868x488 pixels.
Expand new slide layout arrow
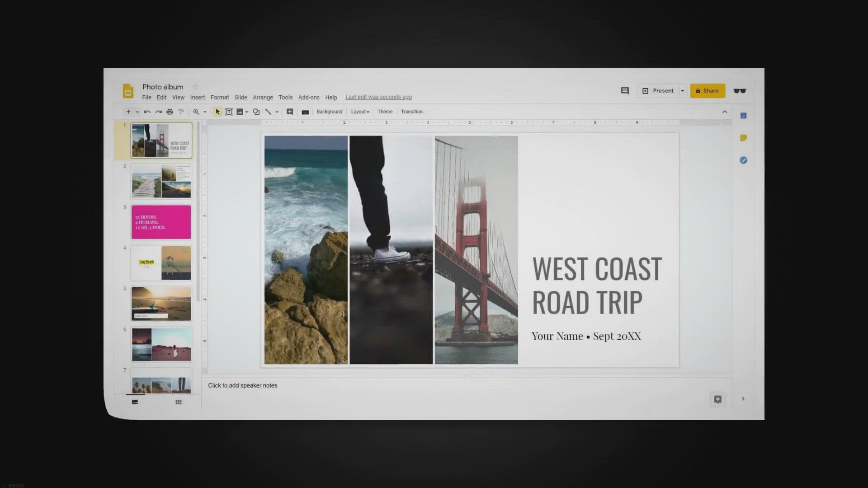(x=137, y=112)
